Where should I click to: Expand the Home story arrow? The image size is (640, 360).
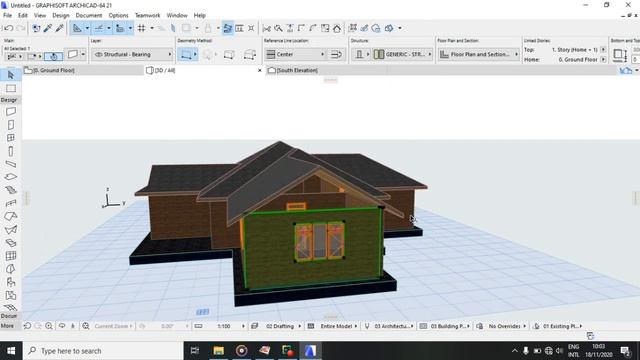[x=603, y=60]
